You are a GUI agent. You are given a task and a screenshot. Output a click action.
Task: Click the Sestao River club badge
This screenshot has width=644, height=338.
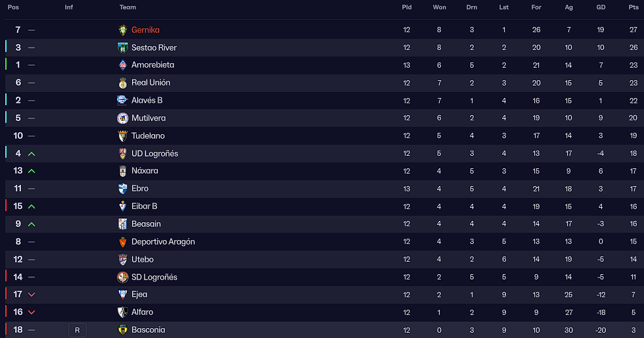coord(122,48)
